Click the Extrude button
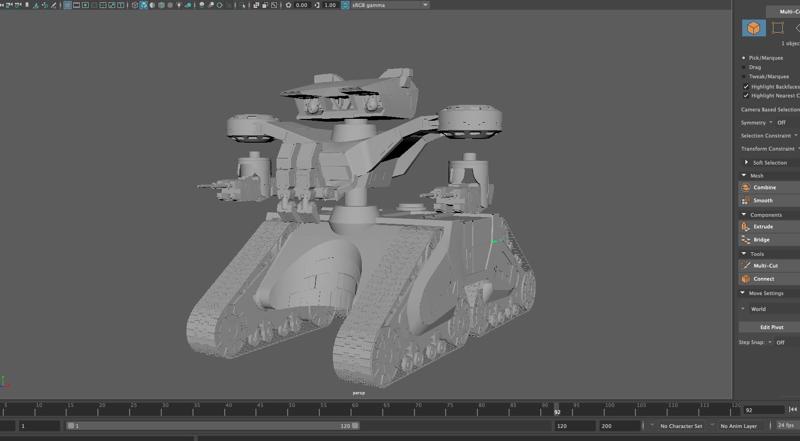 (x=769, y=227)
